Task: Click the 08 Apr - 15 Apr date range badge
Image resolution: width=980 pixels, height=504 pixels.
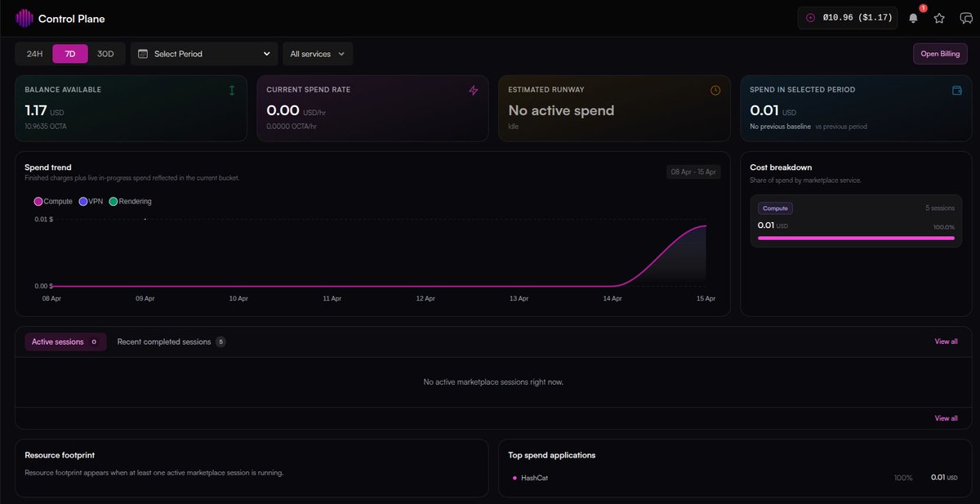Action: [x=693, y=172]
